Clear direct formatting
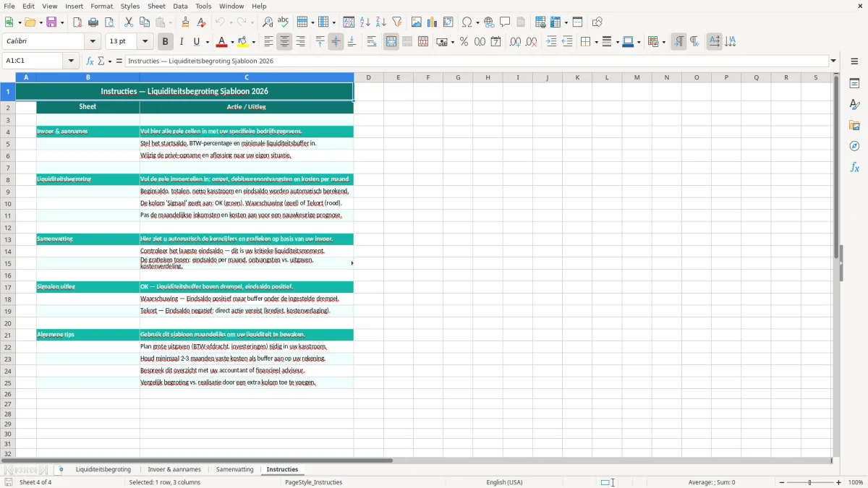This screenshot has height=488, width=868. coord(202,22)
